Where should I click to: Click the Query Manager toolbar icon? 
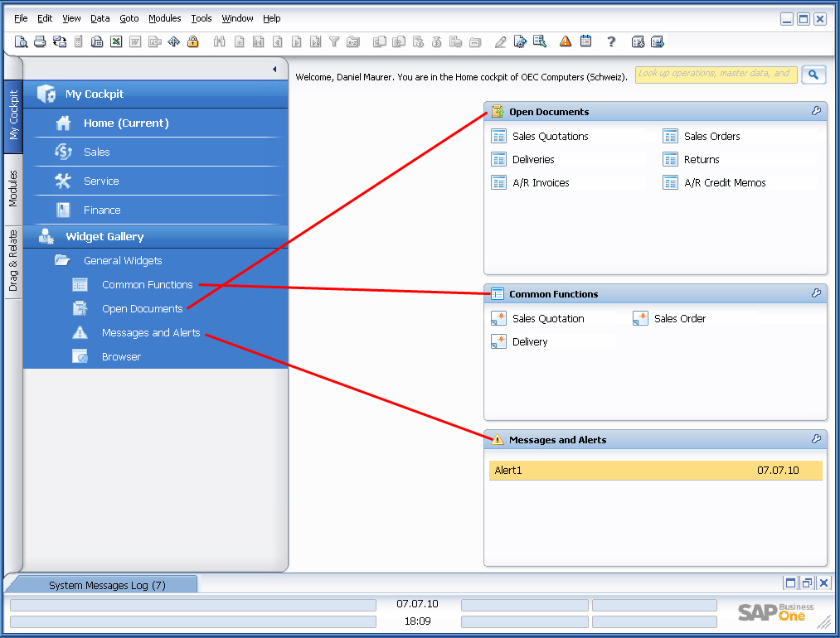[540, 41]
